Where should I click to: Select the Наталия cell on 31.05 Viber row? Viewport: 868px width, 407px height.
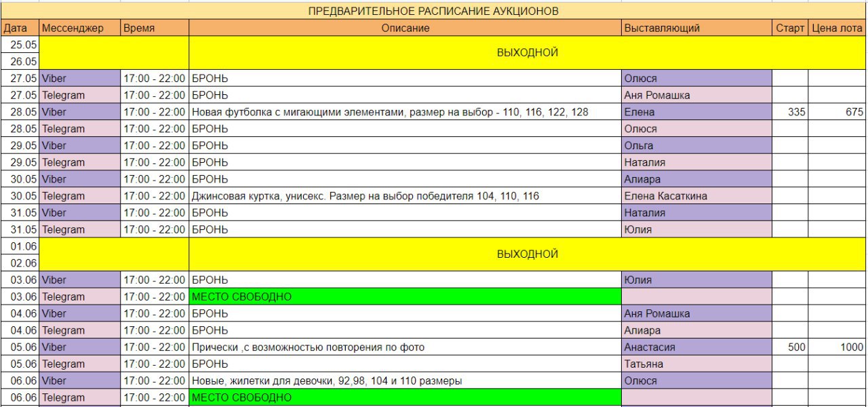pos(697,212)
